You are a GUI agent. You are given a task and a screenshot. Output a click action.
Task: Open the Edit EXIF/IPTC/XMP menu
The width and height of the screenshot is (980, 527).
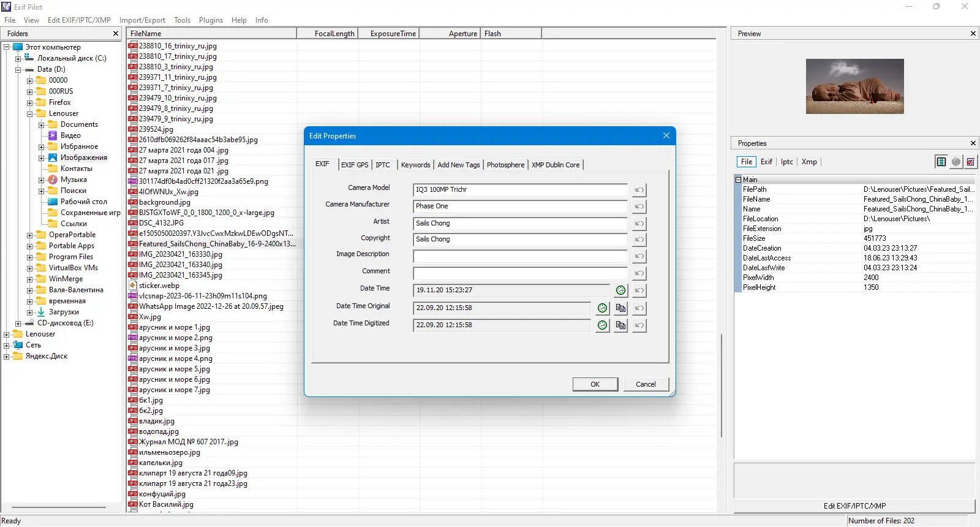[80, 20]
